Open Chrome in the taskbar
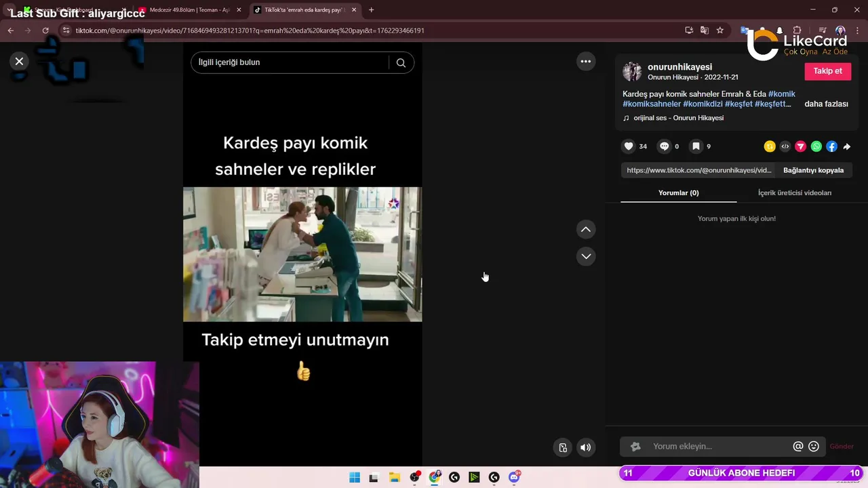This screenshot has width=868, height=488. point(435,477)
